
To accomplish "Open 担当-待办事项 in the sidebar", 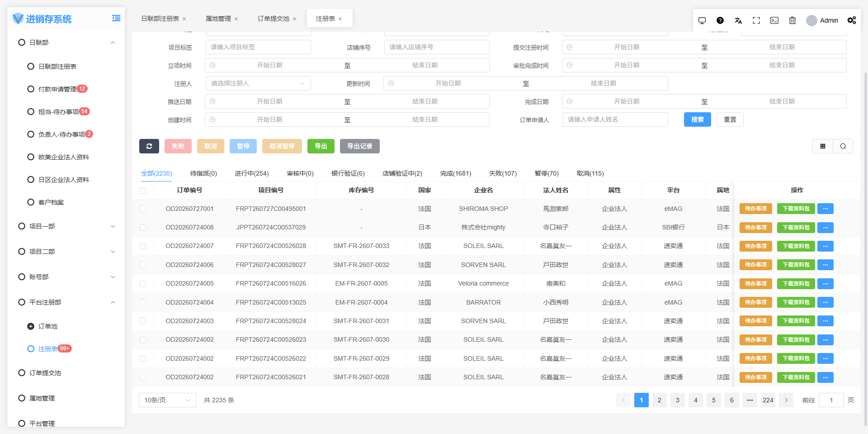I will [59, 112].
